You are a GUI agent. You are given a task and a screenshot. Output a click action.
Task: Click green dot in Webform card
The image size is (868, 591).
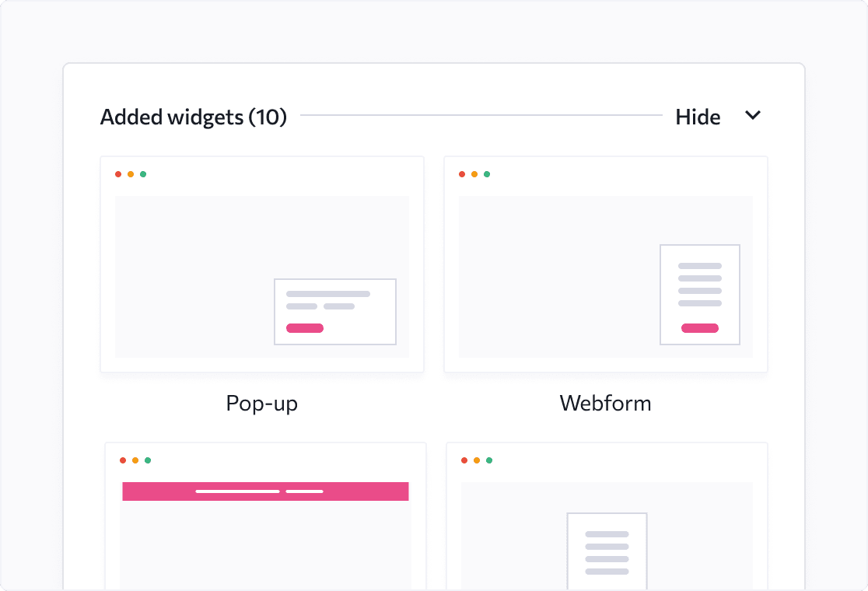487,174
